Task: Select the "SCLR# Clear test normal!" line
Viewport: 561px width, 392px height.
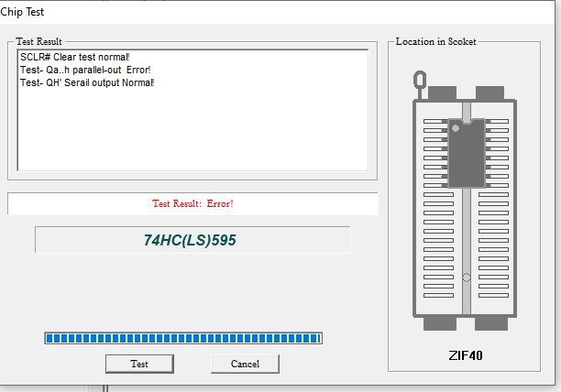Action: pos(75,57)
